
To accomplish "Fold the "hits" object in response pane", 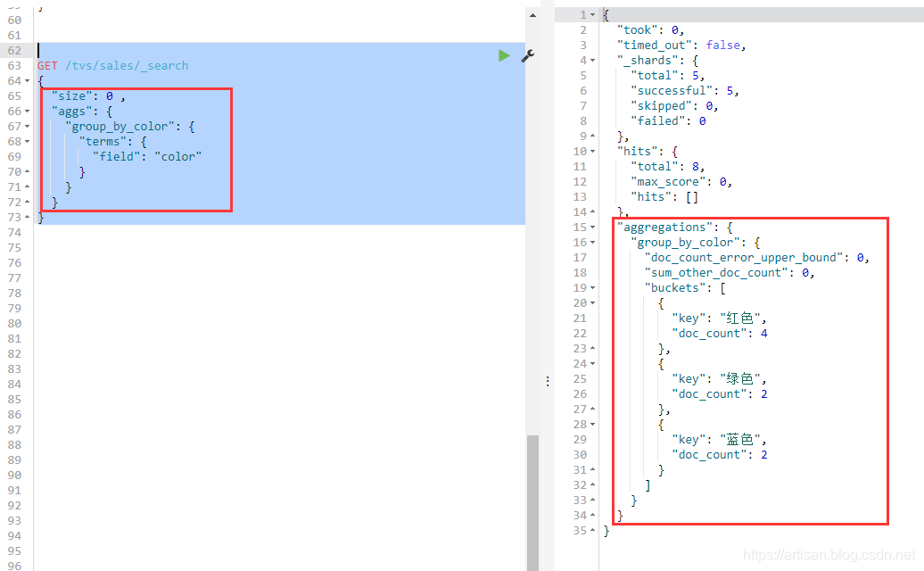I will (x=594, y=152).
